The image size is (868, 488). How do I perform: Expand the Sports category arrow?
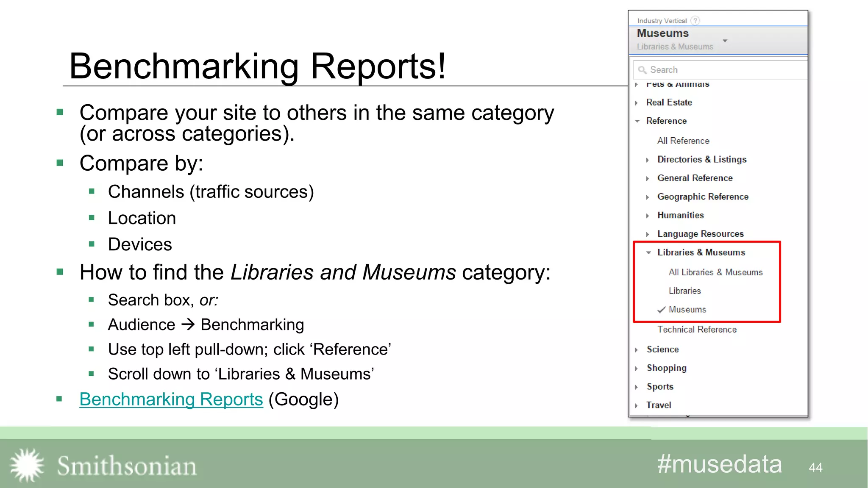(x=636, y=387)
